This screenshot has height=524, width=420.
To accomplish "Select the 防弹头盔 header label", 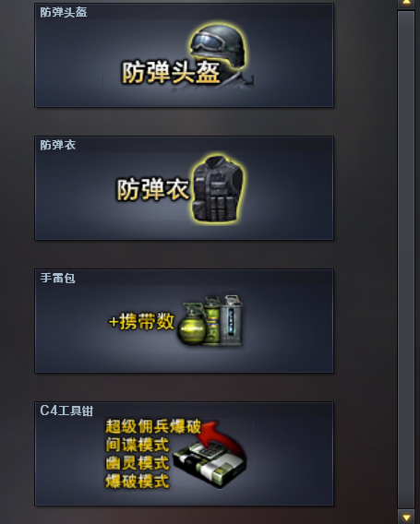I will point(64,13).
